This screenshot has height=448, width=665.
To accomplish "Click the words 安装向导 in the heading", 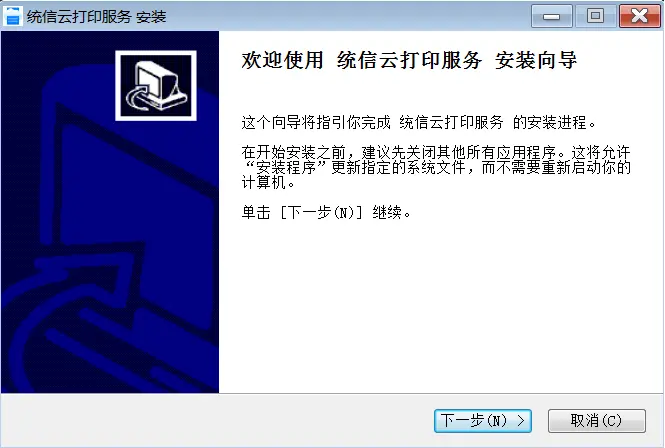I will [536, 60].
